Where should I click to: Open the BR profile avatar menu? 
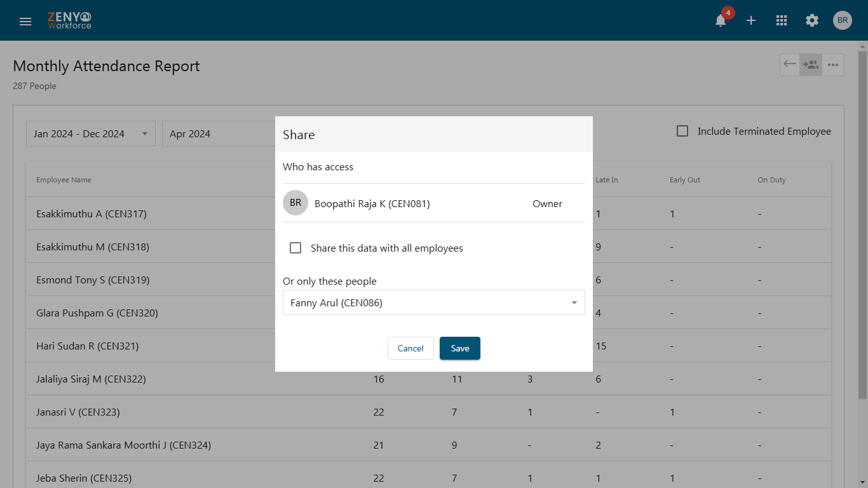(843, 20)
